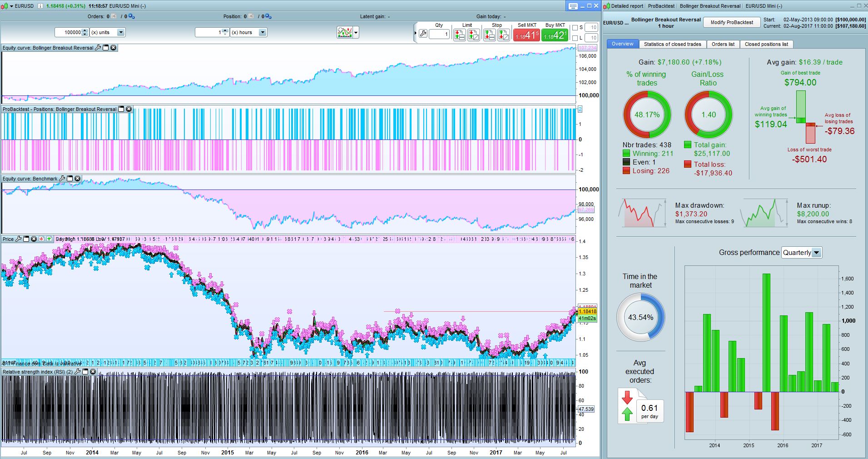The width and height of the screenshot is (868, 459).
Task: Open the on-screen keyboard shortcut icon
Action: pos(573,6)
